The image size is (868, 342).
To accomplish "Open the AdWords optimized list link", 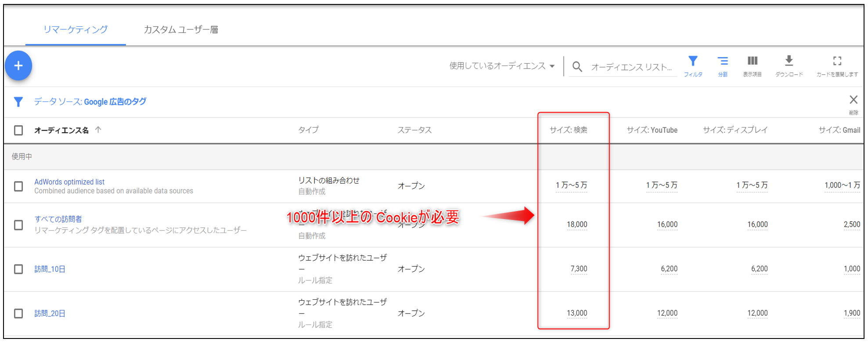I will tap(69, 182).
